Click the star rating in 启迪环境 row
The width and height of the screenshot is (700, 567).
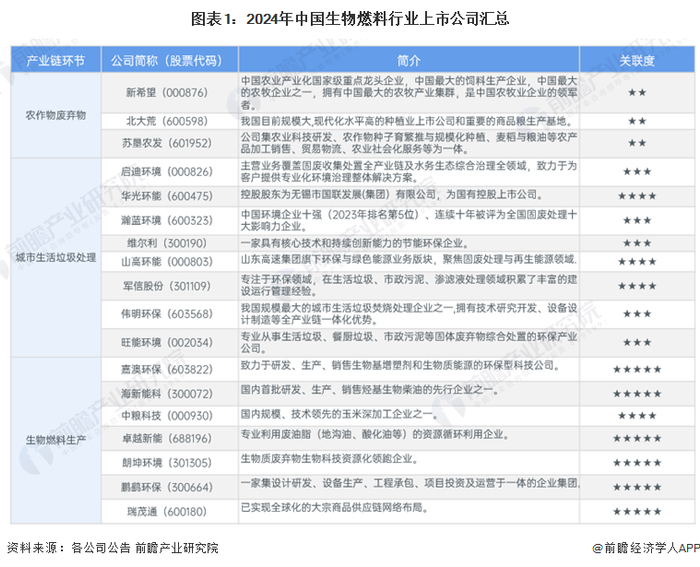click(x=637, y=171)
